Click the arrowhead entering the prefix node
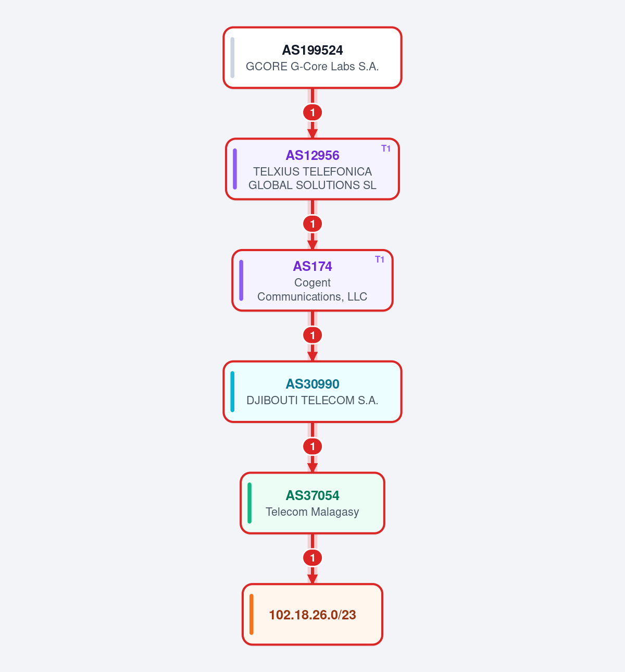The height and width of the screenshot is (672, 625). pos(312,579)
